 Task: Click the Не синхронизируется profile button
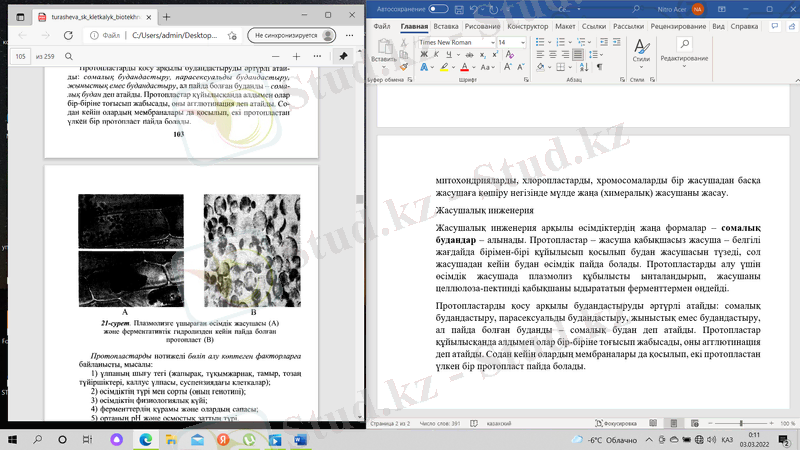[287, 34]
